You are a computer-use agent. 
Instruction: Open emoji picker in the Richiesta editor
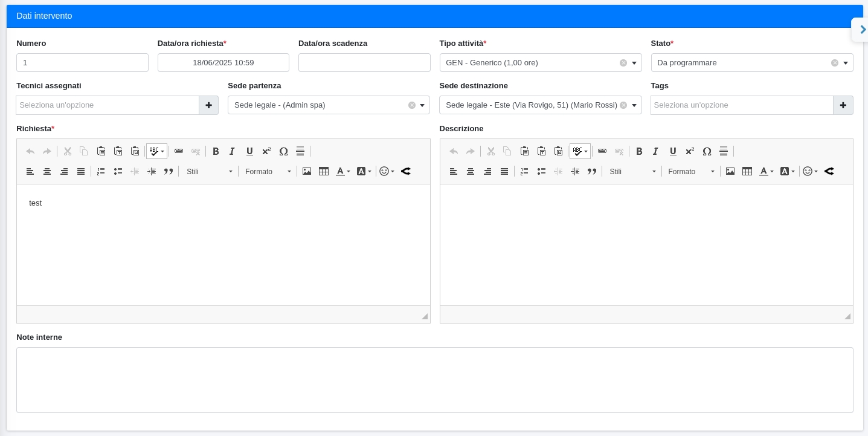[387, 171]
